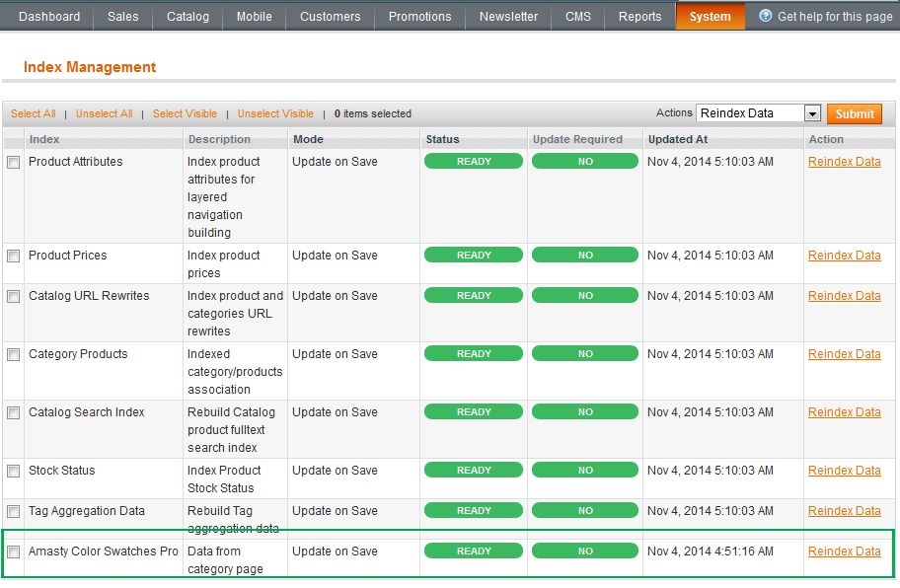The height and width of the screenshot is (588, 900).
Task: Click the Select Visible link
Action: pos(185,114)
